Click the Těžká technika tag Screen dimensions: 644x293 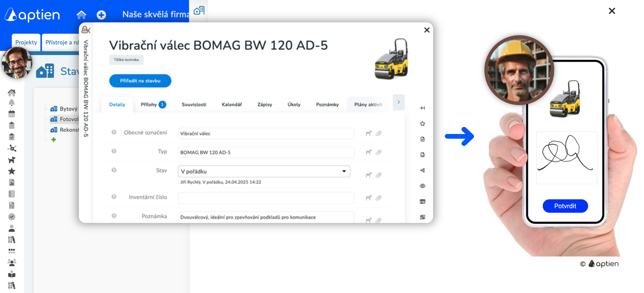pos(126,60)
